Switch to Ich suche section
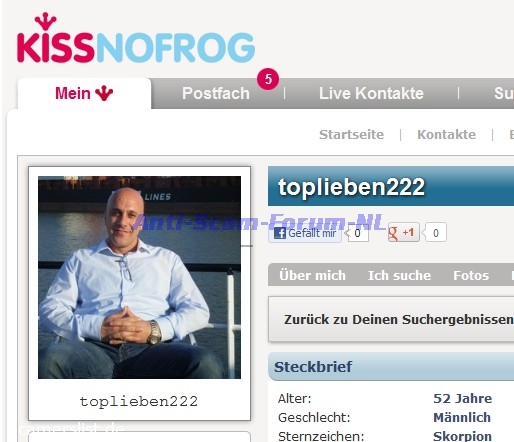 click(399, 276)
